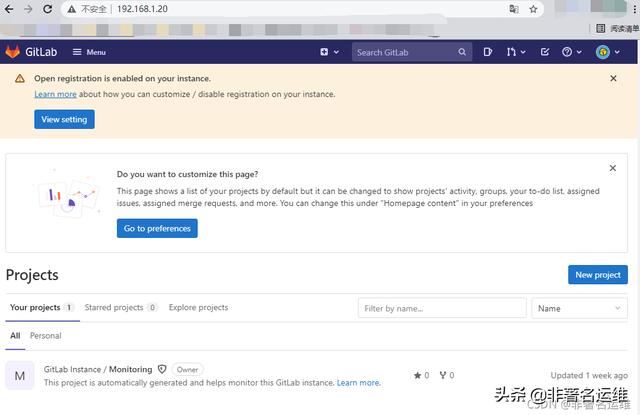Go back with browser back arrow
Image resolution: width=640 pixels, height=415 pixels.
(x=9, y=9)
